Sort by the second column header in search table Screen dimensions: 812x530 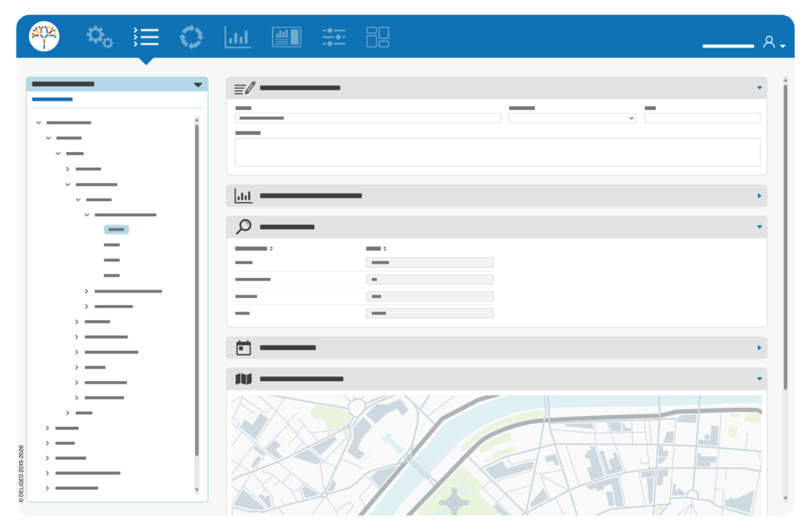click(x=377, y=249)
